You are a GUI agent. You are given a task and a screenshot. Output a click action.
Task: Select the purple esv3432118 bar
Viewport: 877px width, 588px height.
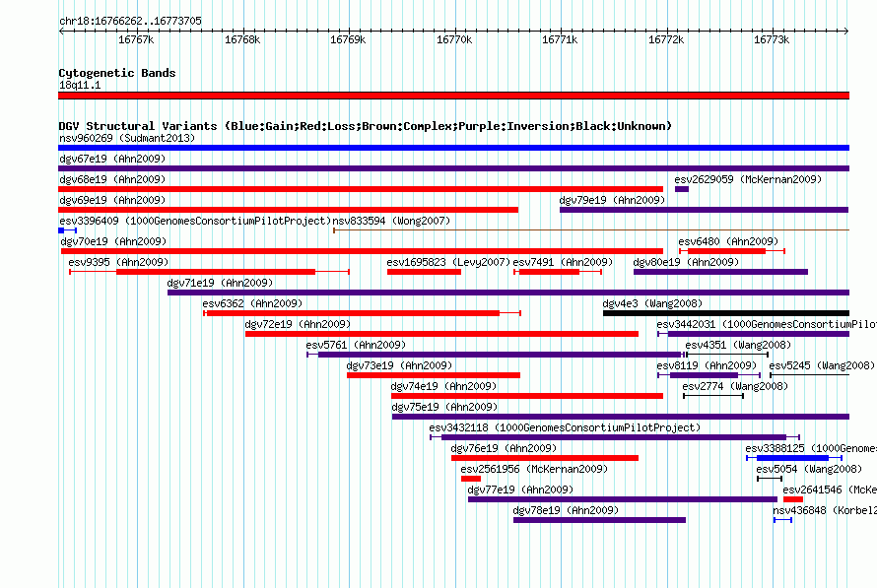pos(614,437)
